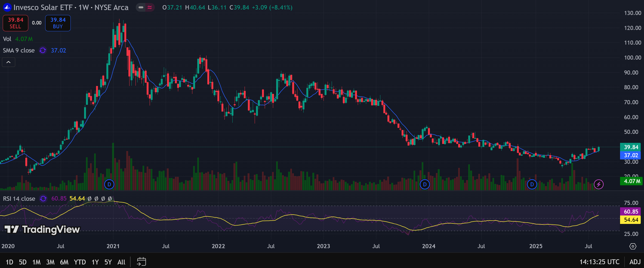The image size is (644, 268).
Task: Click the 14:13:25 UTC timezone button
Action: tap(599, 262)
